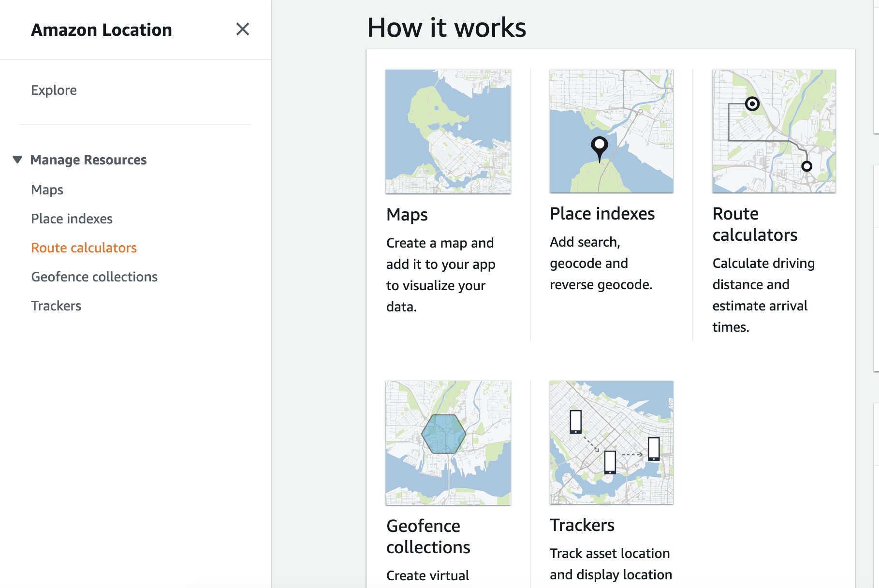Navigate to Geofence collections in the sidebar

point(94,277)
